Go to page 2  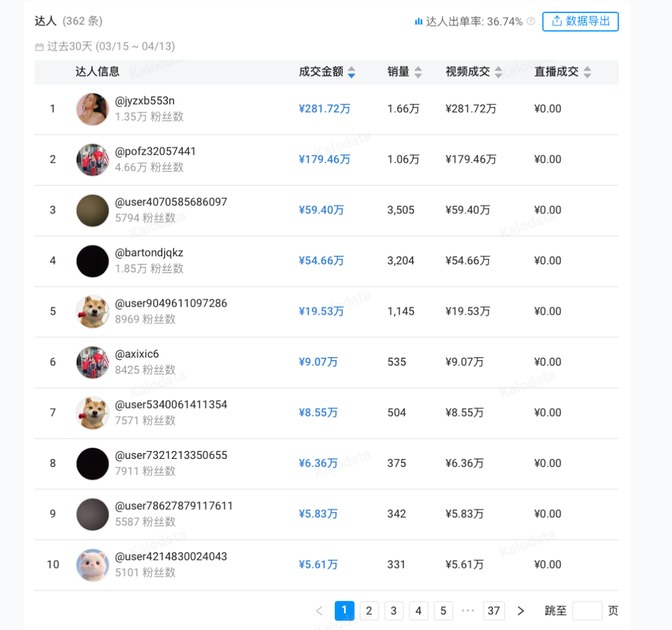tap(369, 611)
